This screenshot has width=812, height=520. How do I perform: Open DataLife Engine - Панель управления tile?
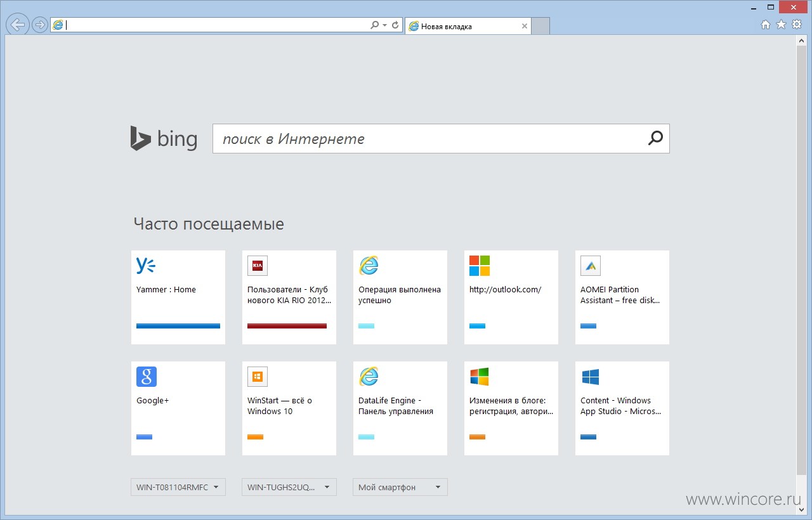400,408
